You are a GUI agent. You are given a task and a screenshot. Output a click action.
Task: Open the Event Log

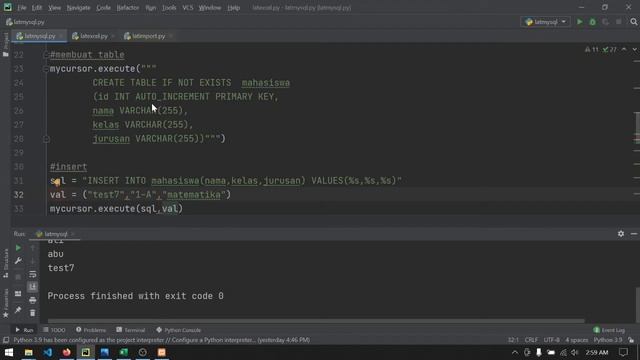[x=609, y=330]
